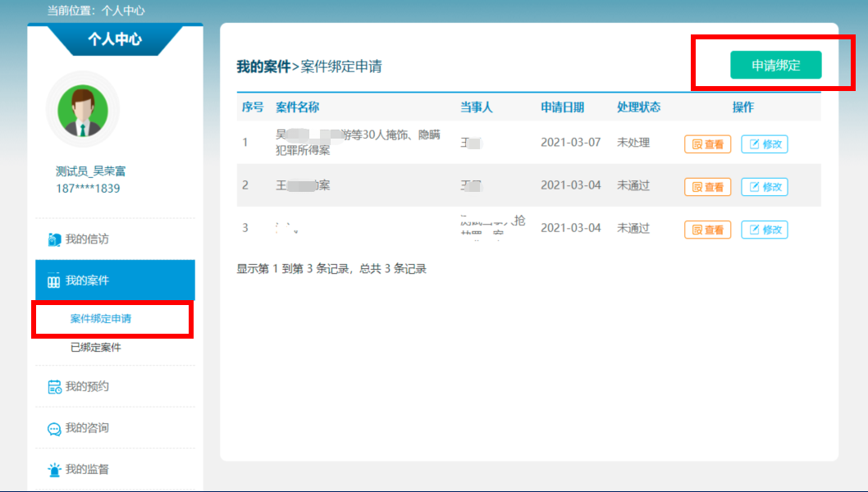Edit the case in row 1
The image size is (868, 492).
pos(764,144)
